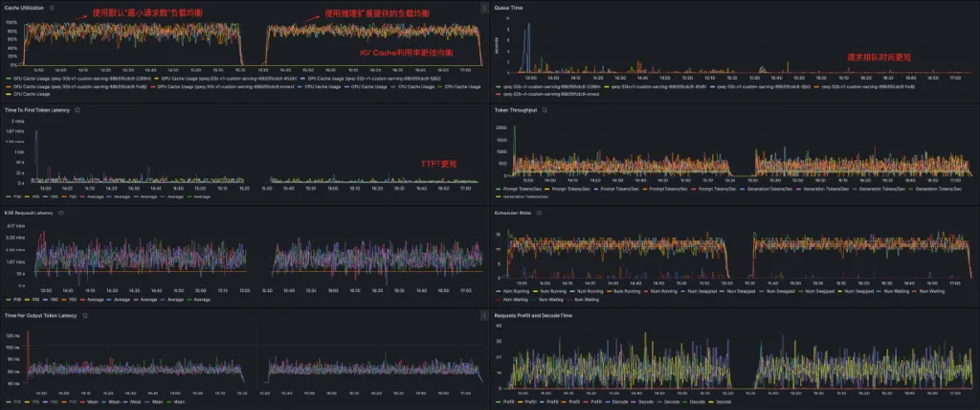Toggle yellow Decode legend entry in Requests Prefill panel

click(x=720, y=402)
